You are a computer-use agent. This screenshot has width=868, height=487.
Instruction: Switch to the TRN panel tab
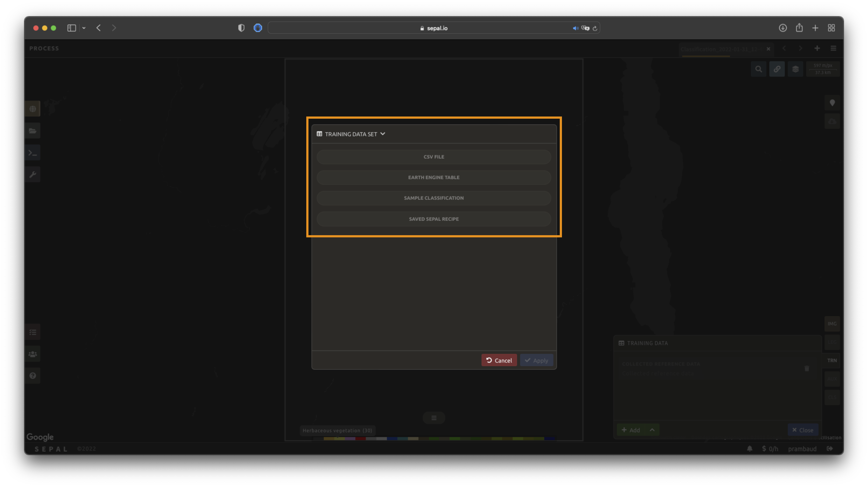[832, 360]
